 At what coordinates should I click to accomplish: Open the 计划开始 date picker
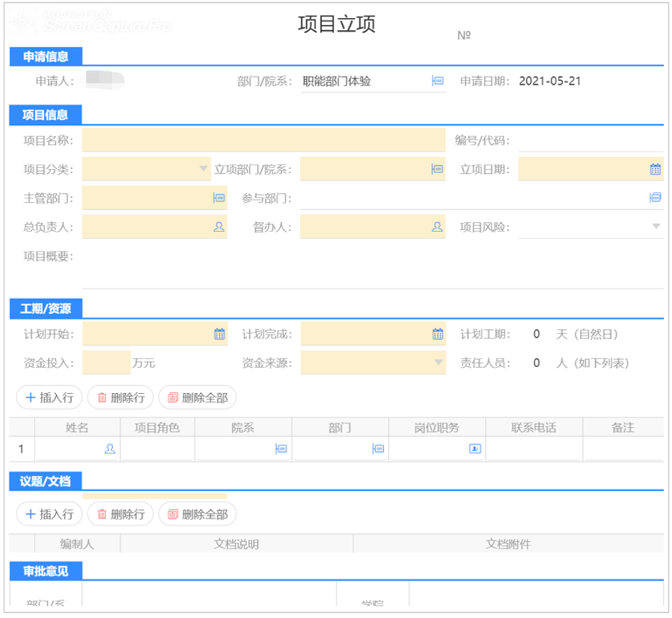click(218, 333)
